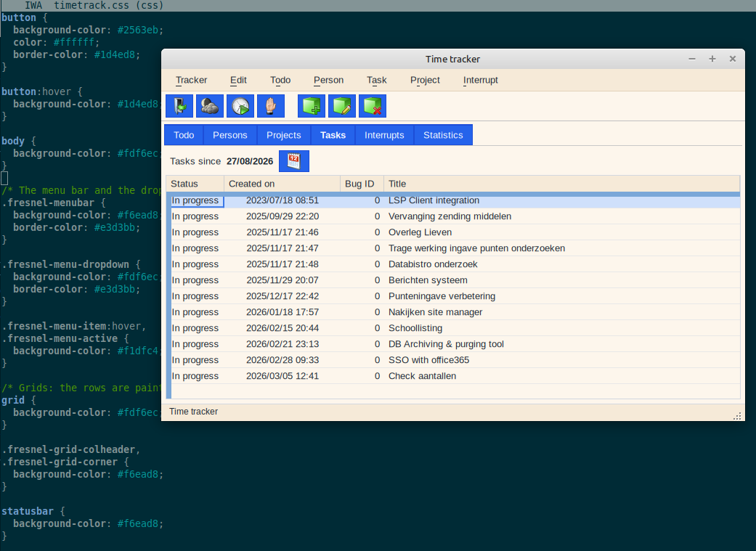
Task: Click the 2023/07/18 08:51 created date cell
Action: pyautogui.click(x=283, y=200)
